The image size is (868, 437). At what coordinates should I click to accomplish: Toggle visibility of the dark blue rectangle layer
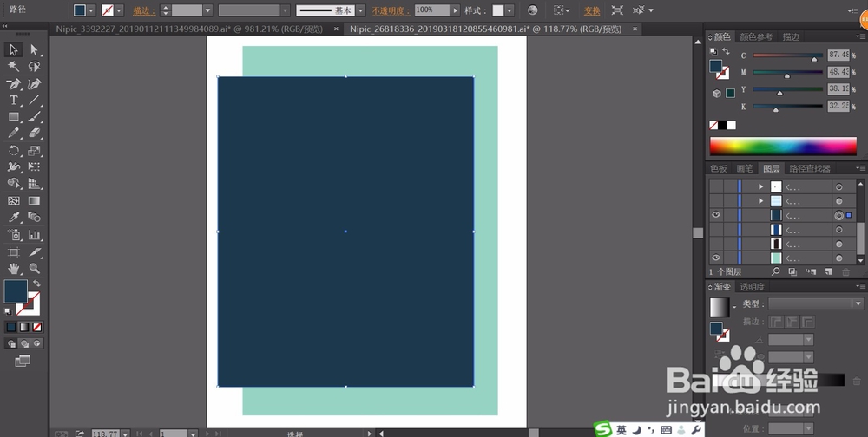(x=716, y=215)
